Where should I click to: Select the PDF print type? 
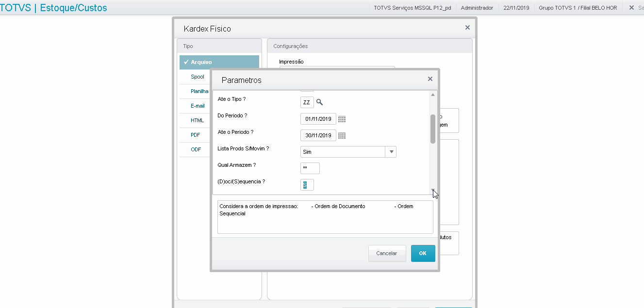point(196,135)
